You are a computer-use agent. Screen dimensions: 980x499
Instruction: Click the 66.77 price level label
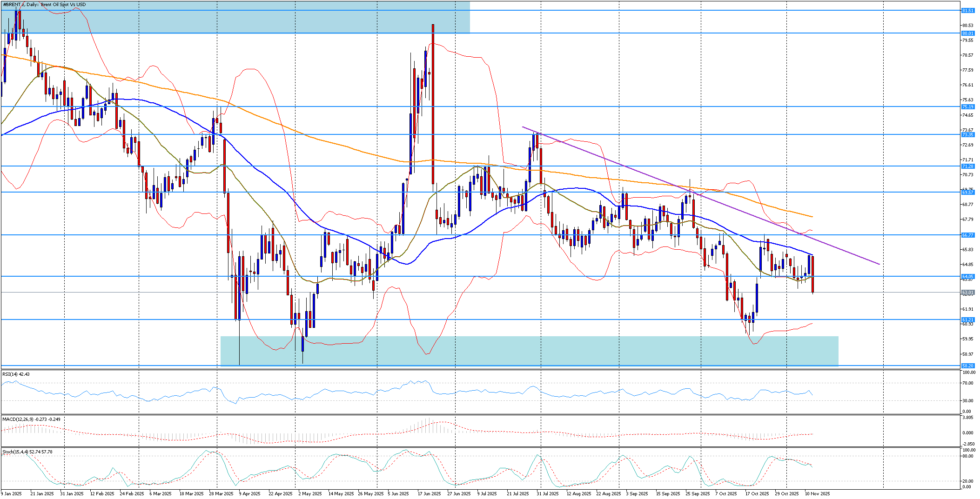967,235
